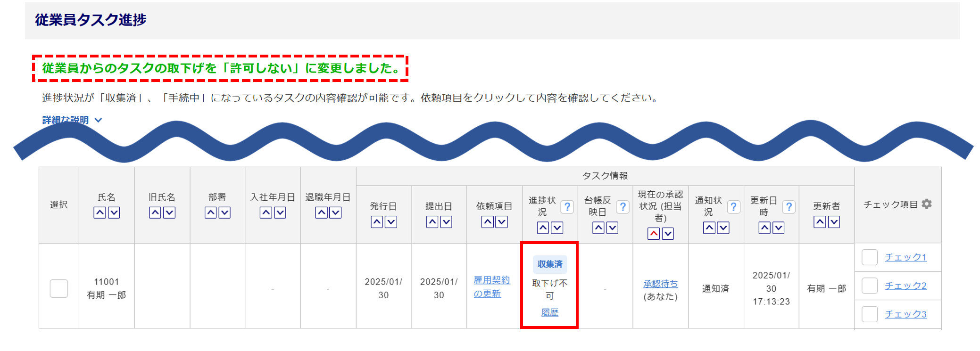The width and height of the screenshot is (980, 351).
Task: Enable the チェック3 checkbox
Action: pyautogui.click(x=869, y=314)
